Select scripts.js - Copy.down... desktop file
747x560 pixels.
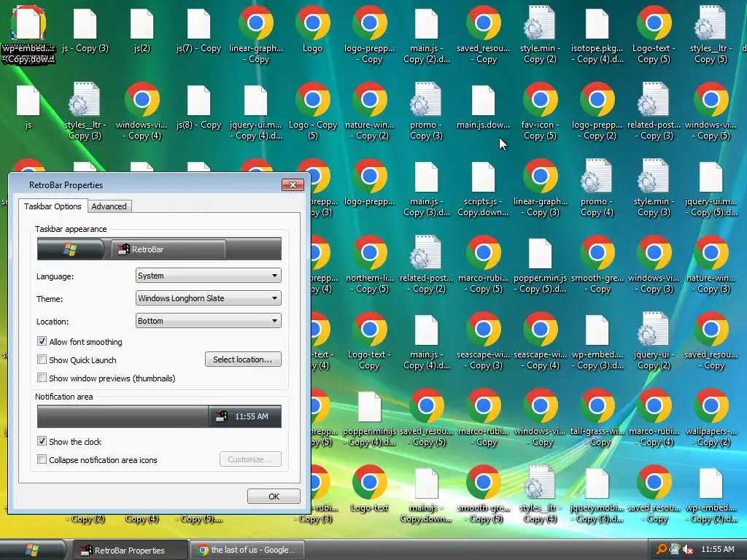(x=483, y=188)
